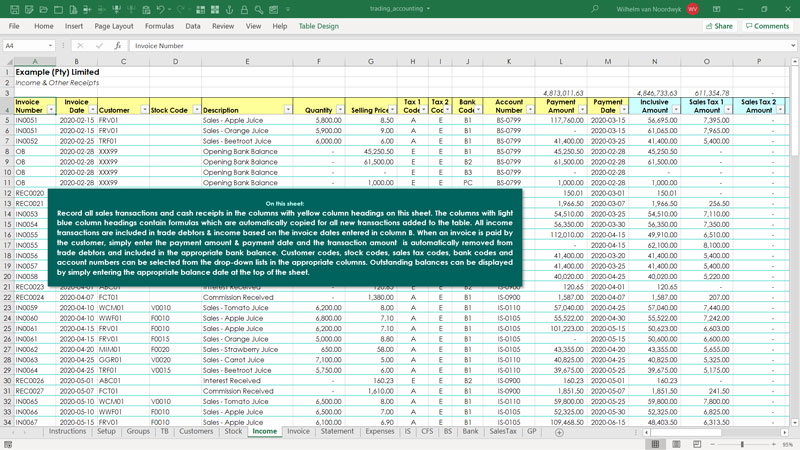Click the grid layout icon left of anchor
Viewport: 800px width, 450px height.
215,9
